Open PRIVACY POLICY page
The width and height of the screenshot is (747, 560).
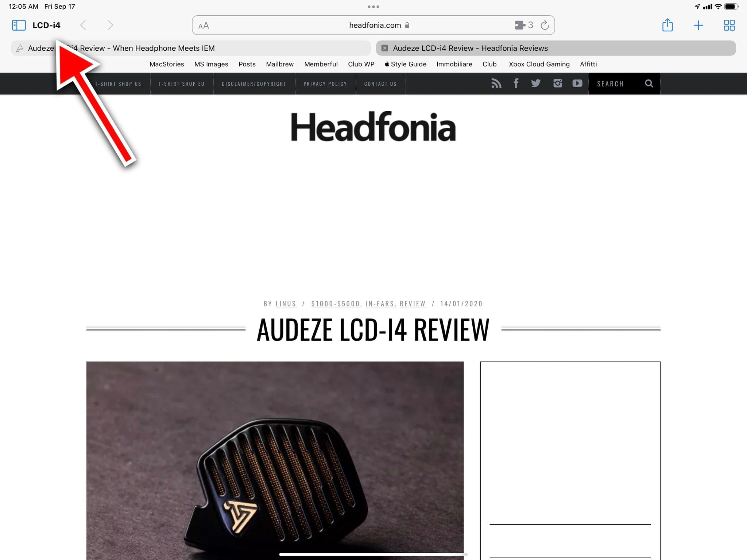[325, 83]
